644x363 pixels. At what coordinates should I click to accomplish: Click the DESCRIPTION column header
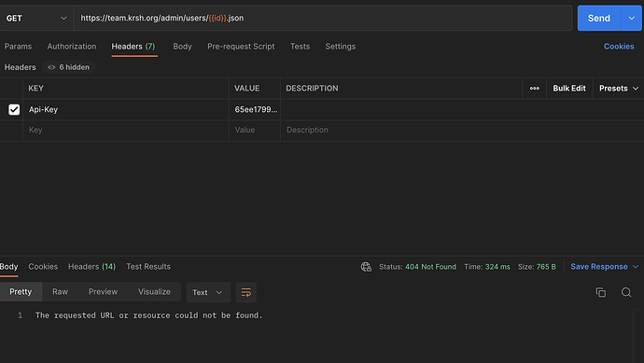(312, 89)
